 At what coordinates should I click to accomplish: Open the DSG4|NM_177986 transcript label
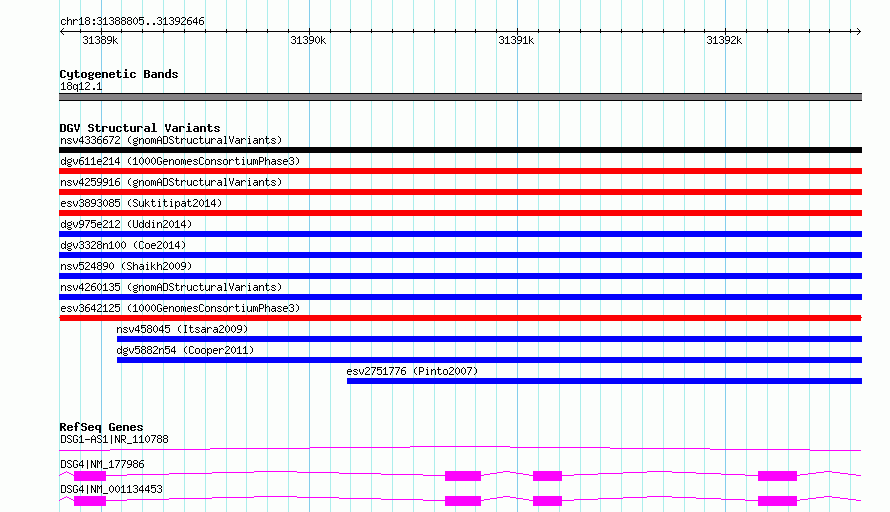coord(102,464)
